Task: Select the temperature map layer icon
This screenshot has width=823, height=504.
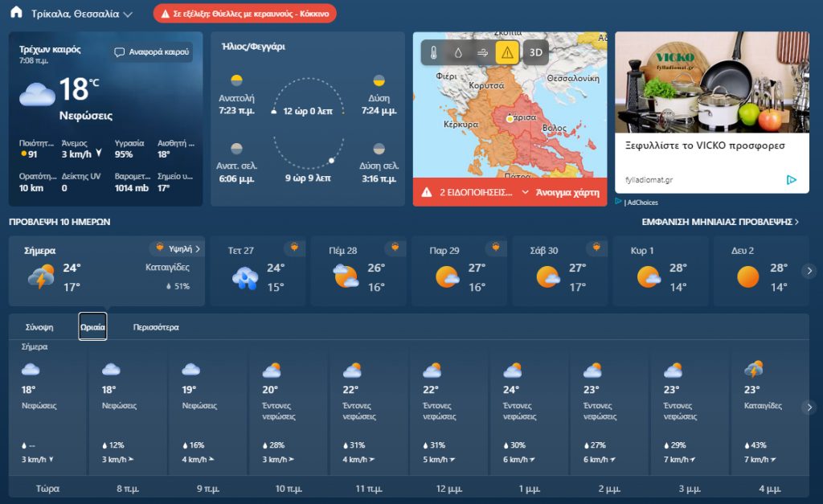Action: (434, 52)
